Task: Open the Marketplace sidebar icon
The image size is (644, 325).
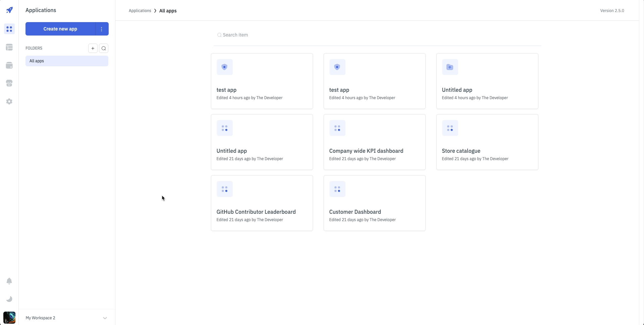Action: click(9, 83)
